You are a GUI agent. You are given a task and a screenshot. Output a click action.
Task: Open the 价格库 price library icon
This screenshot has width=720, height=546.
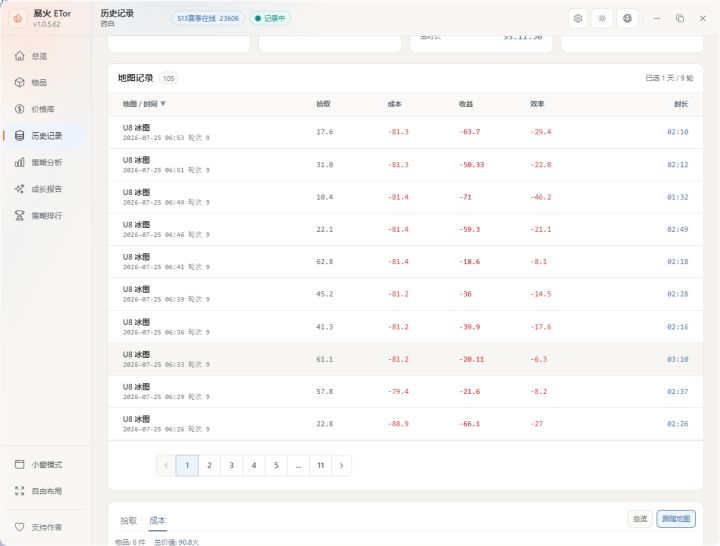coord(19,109)
